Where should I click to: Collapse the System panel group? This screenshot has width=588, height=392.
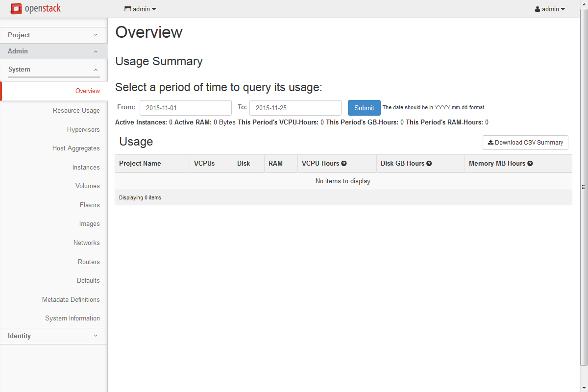tap(53, 70)
